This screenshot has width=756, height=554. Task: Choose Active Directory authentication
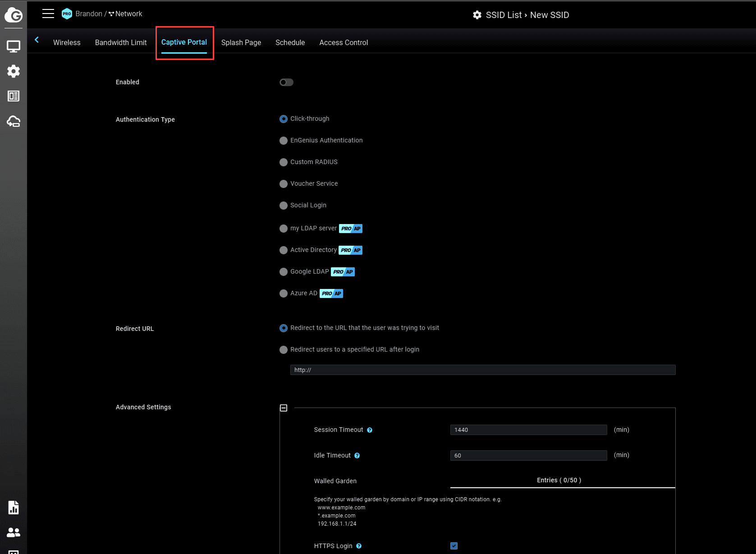(284, 250)
